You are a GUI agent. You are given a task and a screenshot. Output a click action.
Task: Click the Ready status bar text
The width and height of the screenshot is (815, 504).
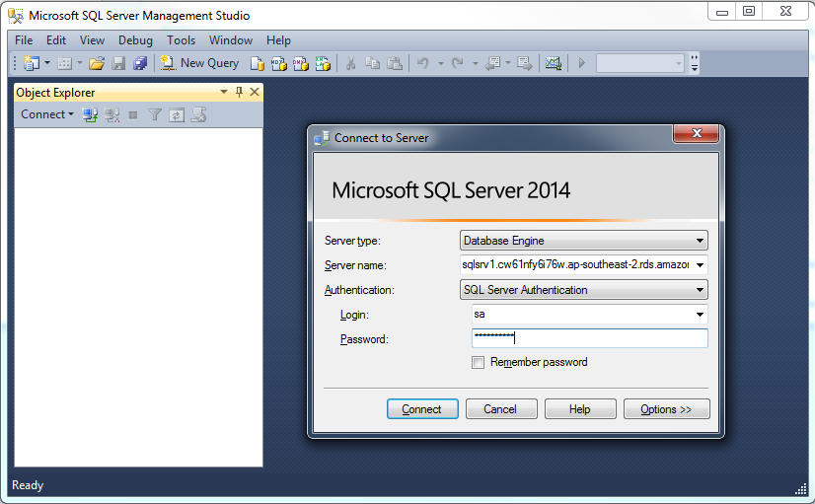point(28,485)
